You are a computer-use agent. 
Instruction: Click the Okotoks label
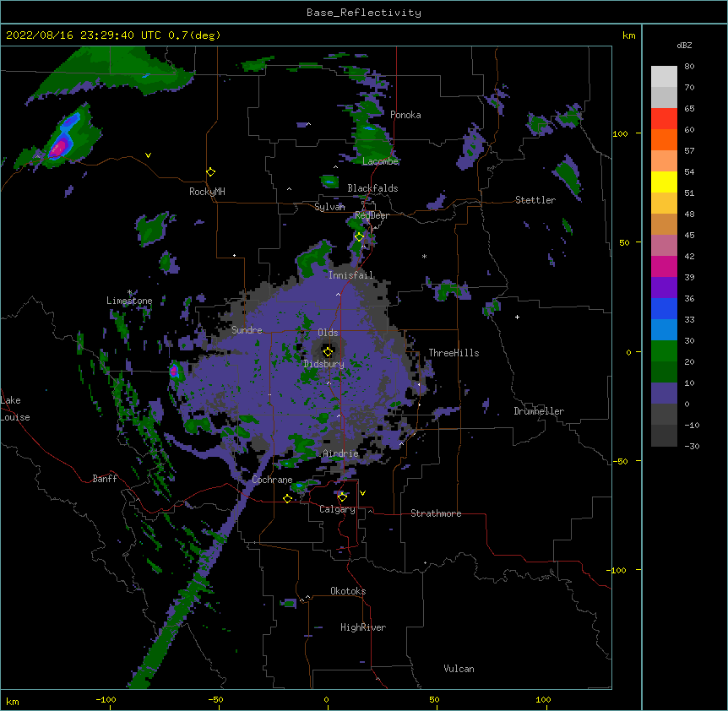pos(348,591)
